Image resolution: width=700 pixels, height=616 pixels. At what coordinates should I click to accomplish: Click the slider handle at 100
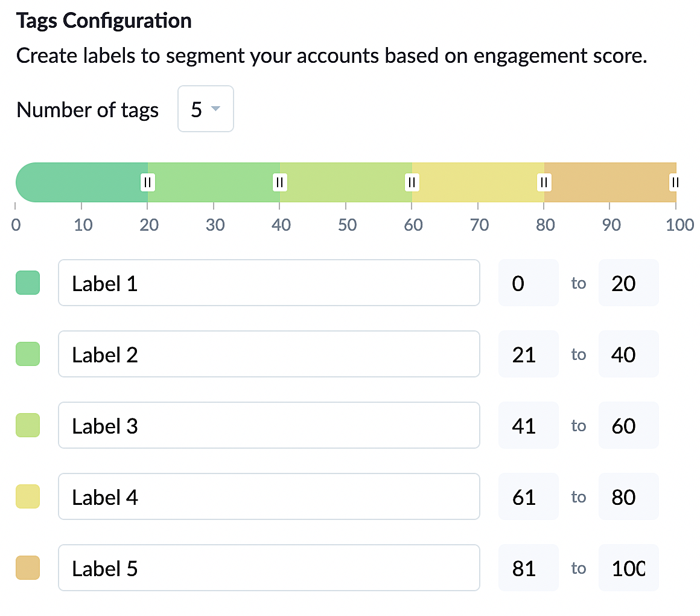(674, 182)
